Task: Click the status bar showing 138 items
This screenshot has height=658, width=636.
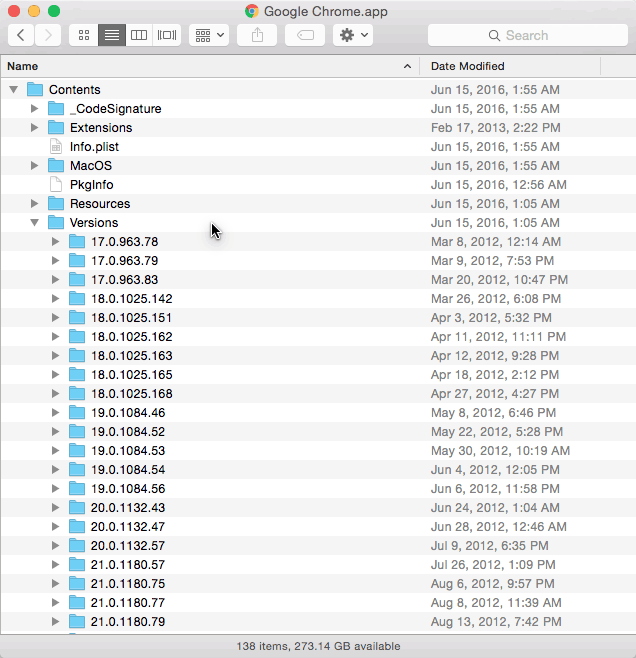Action: pyautogui.click(x=318, y=646)
